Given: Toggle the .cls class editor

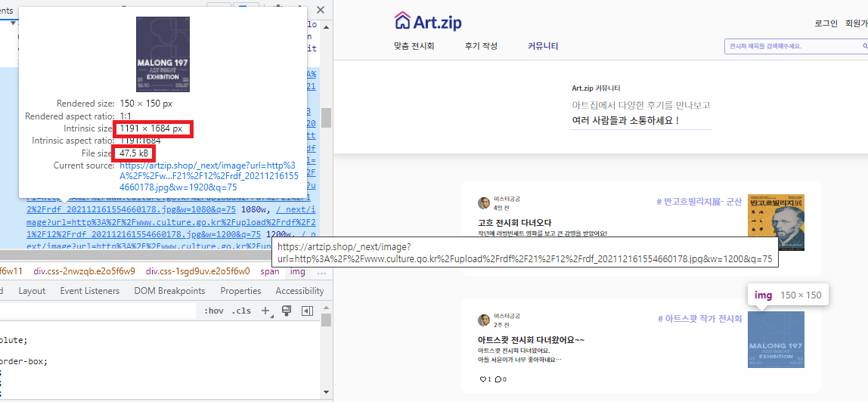Looking at the screenshot, I should coord(240,311).
